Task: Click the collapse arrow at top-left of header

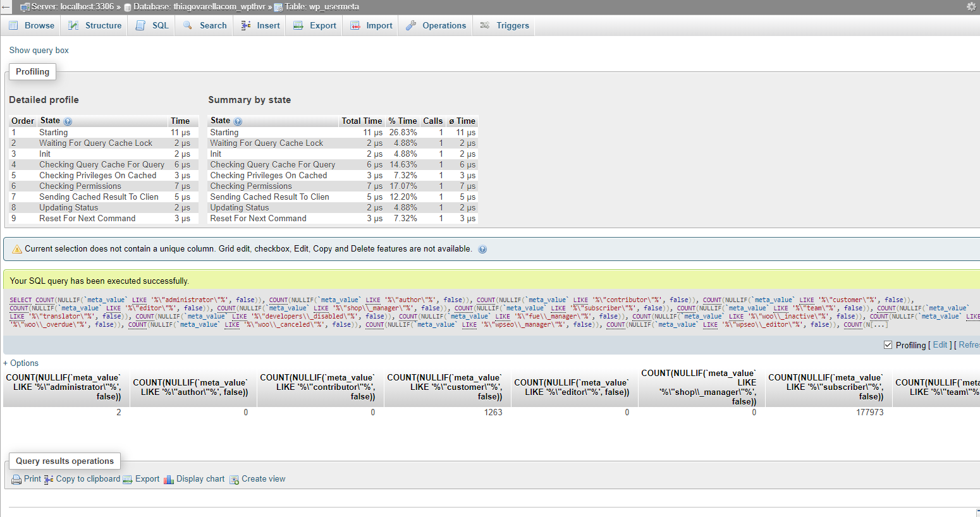Action: (x=6, y=7)
